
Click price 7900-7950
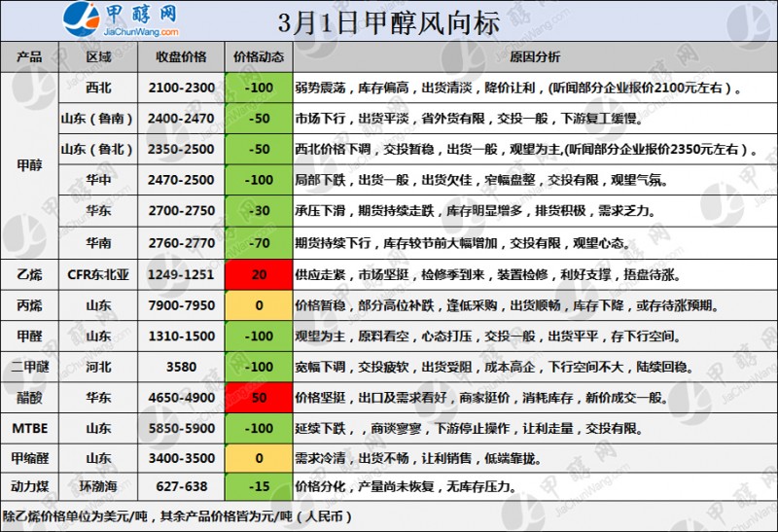click(181, 305)
